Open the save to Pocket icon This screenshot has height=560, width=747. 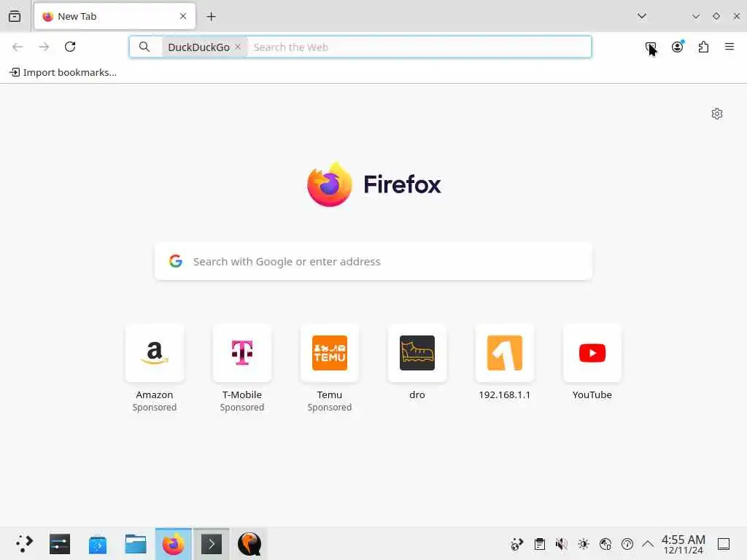pyautogui.click(x=651, y=47)
